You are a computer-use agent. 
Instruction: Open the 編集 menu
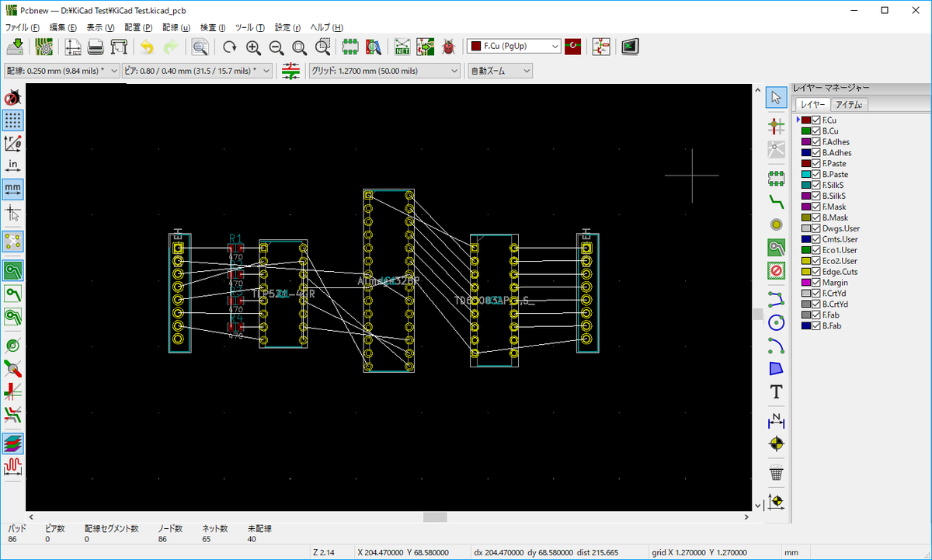[x=63, y=27]
